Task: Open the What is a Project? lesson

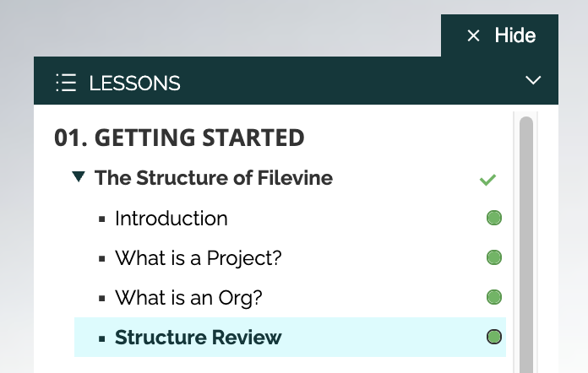Action: (x=199, y=258)
